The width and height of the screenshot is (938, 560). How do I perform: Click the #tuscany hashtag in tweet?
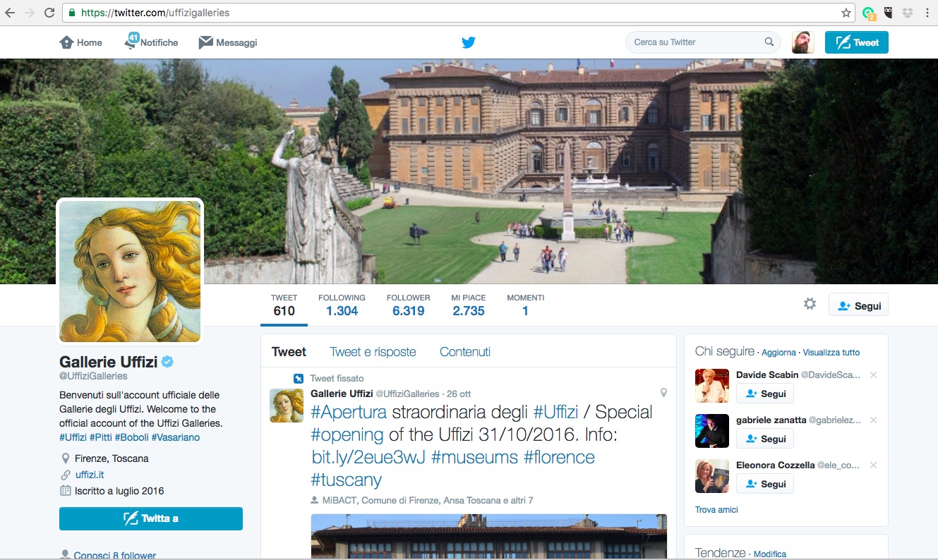pos(346,480)
